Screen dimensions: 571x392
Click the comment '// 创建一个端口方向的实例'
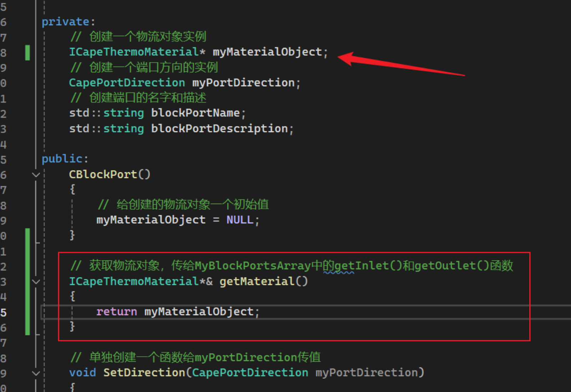pyautogui.click(x=144, y=67)
